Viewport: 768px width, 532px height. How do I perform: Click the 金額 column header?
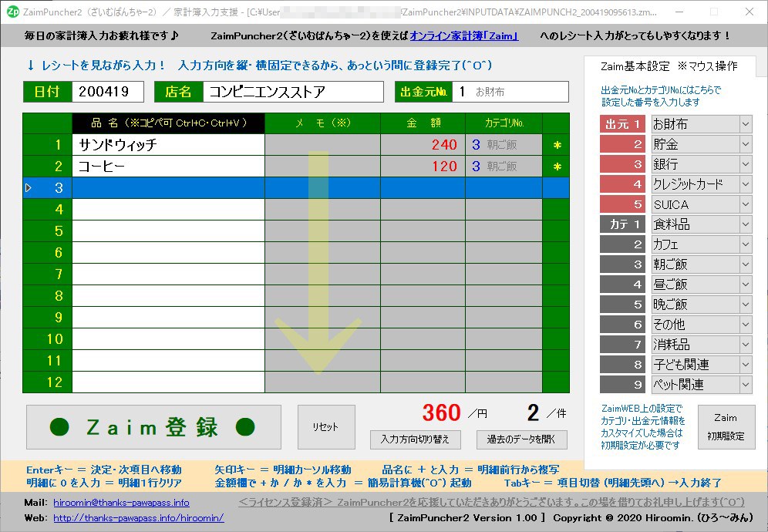click(423, 123)
